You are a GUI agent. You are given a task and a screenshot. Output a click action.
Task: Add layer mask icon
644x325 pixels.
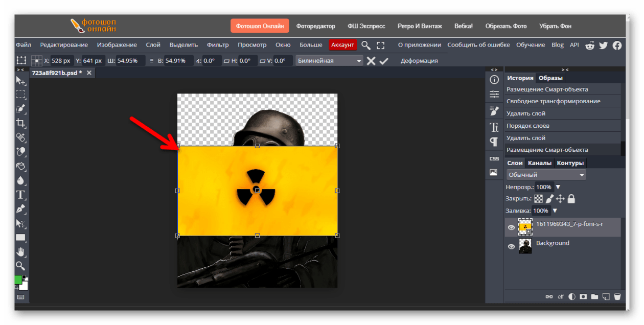[583, 296]
